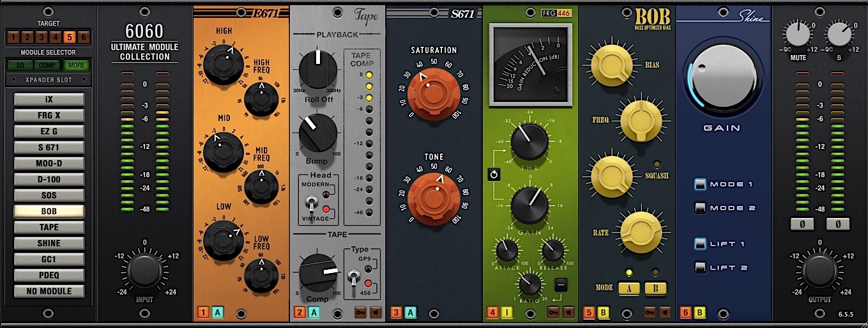Image resolution: width=868 pixels, height=328 pixels.
Task: Toggle the FRG 446 threshold-gain link icon
Action: coord(492,174)
